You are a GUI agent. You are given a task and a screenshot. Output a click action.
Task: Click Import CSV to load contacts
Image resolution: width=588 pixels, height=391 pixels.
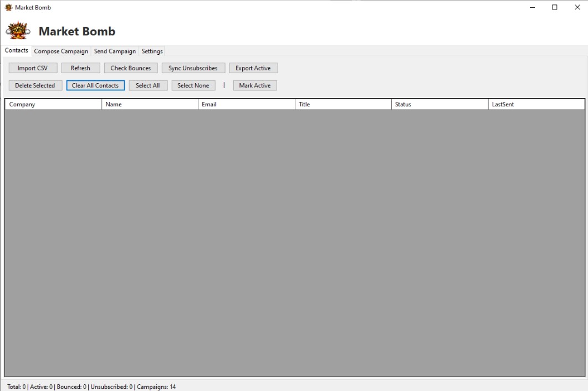[x=32, y=68]
